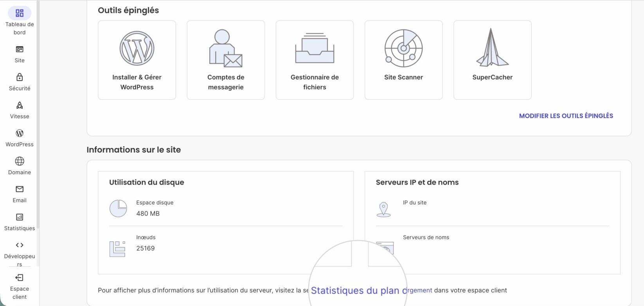Open the Statistiques sidebar section
Viewport: 644px width, 306px height.
(20, 222)
